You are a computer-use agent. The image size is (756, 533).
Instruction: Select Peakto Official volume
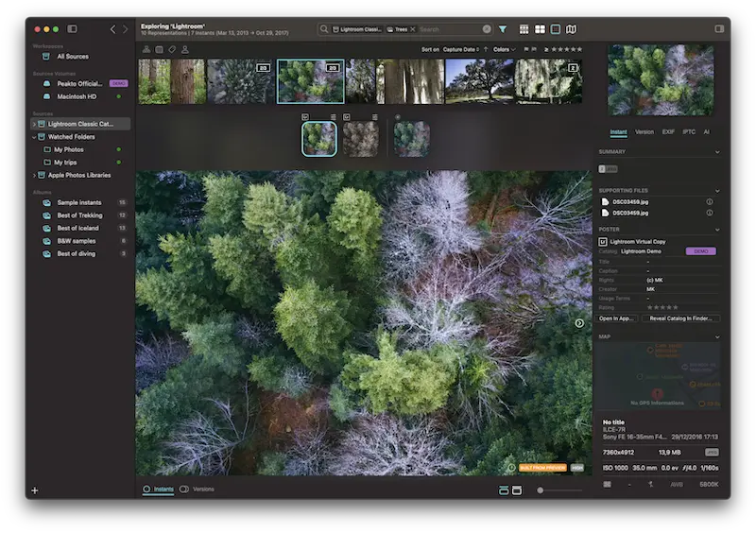tap(79, 83)
